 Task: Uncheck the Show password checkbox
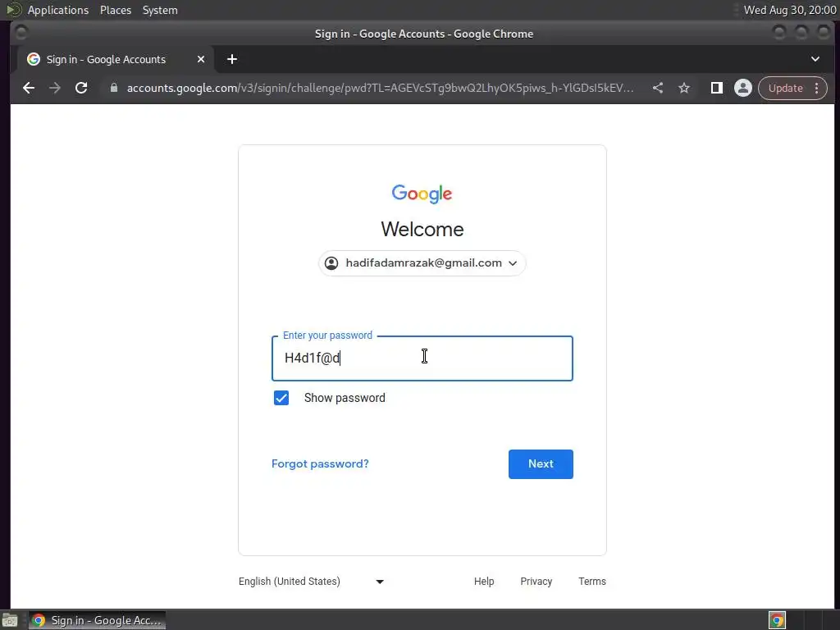(x=281, y=398)
